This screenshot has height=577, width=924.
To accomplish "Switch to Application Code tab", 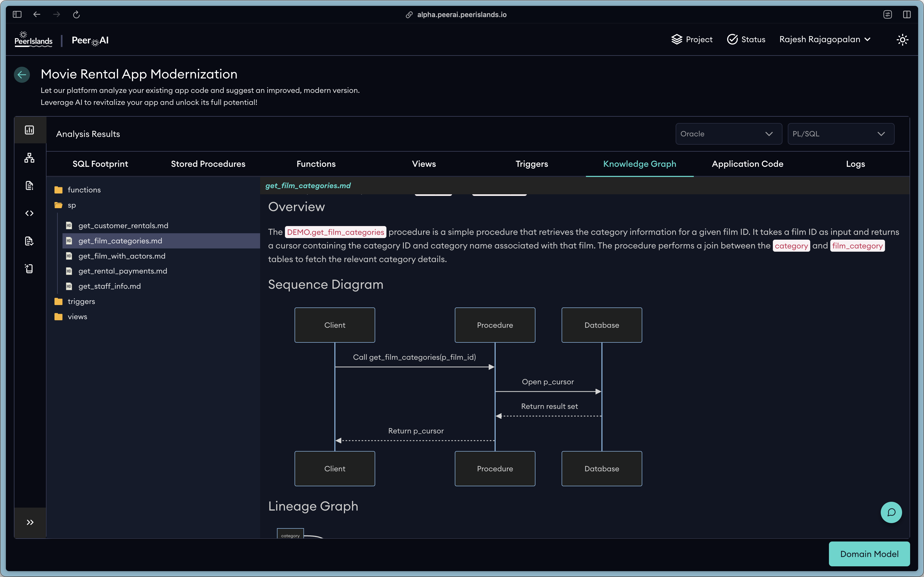I will click(747, 164).
